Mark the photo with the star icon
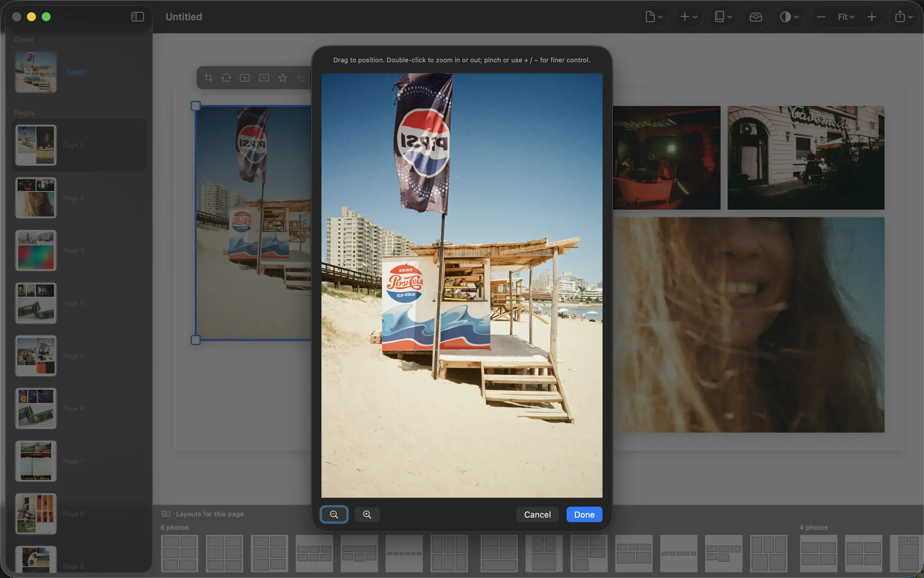The image size is (924, 578). click(283, 78)
